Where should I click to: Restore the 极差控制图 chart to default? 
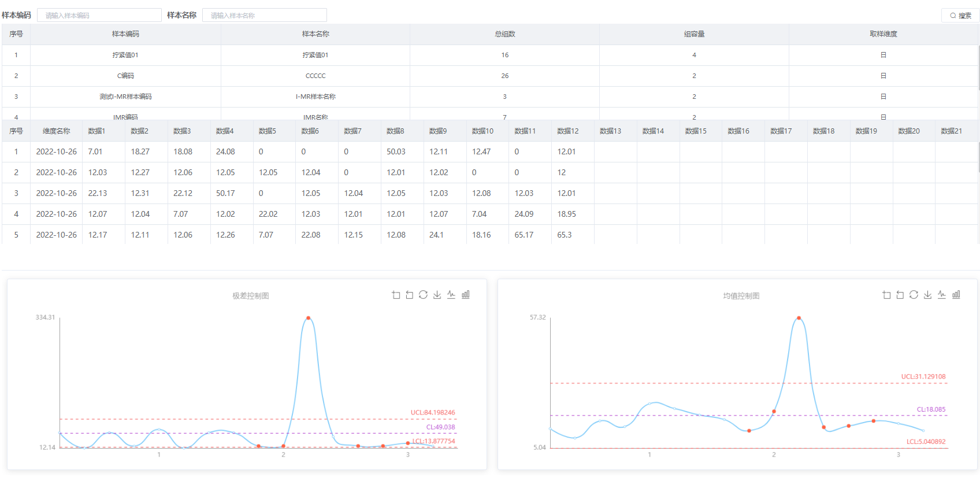[423, 295]
